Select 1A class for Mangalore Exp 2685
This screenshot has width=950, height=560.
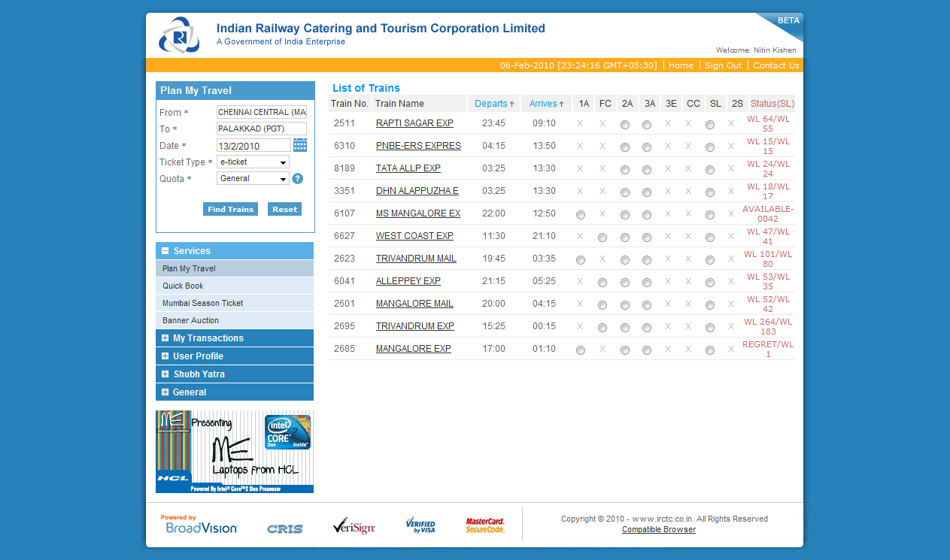click(581, 350)
